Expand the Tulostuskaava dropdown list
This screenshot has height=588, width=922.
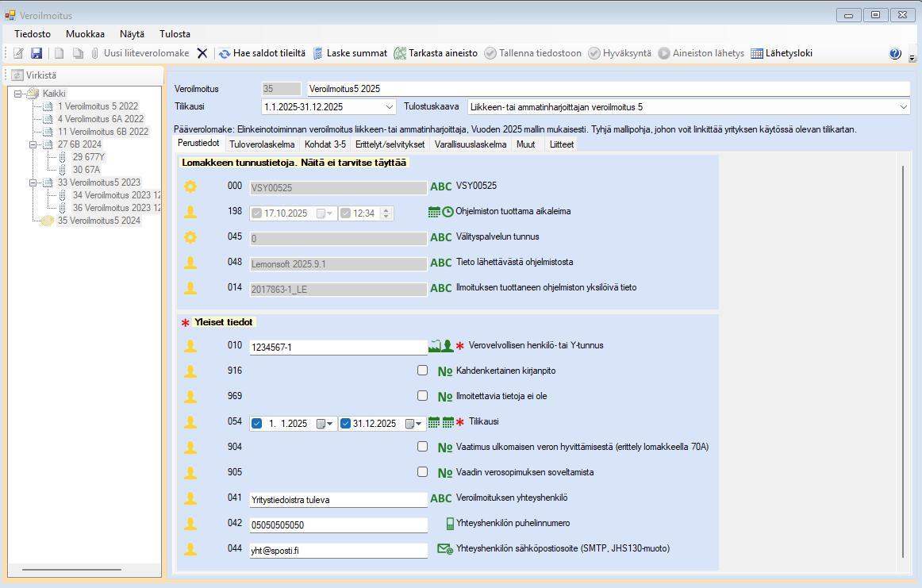tap(903, 107)
